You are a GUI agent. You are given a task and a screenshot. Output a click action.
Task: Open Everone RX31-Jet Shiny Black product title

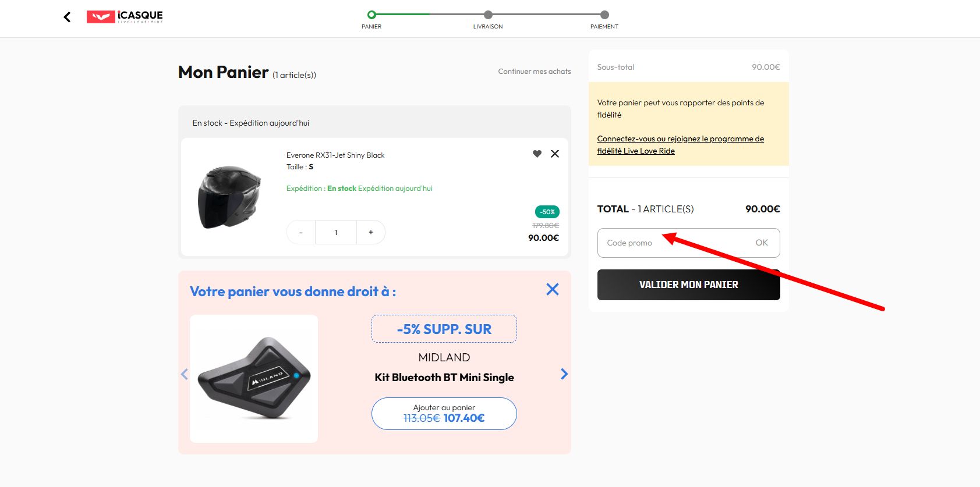click(335, 155)
